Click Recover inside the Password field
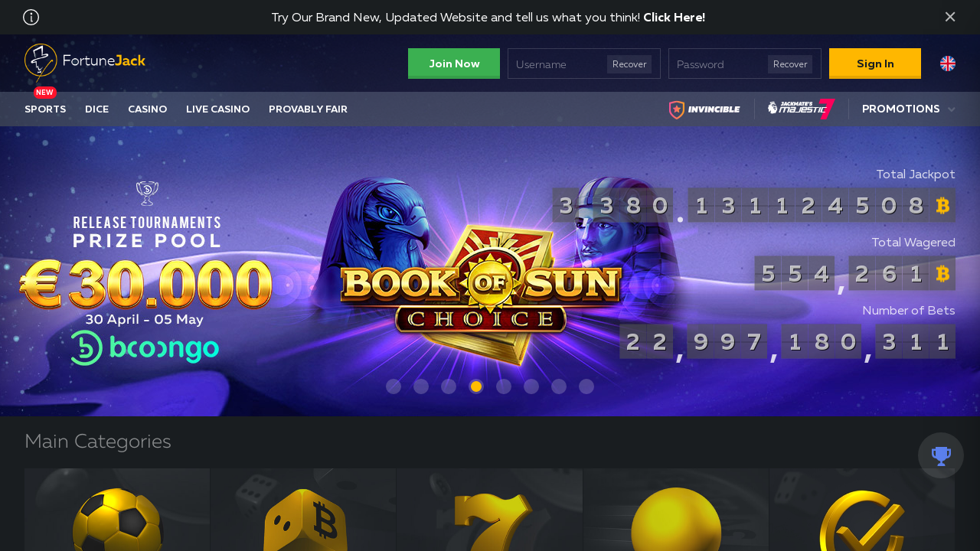 (790, 64)
